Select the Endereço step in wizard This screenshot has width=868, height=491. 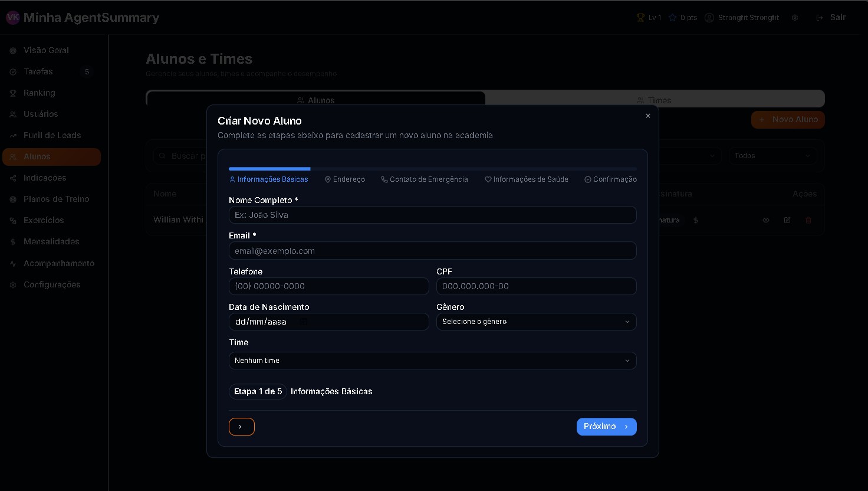point(345,179)
